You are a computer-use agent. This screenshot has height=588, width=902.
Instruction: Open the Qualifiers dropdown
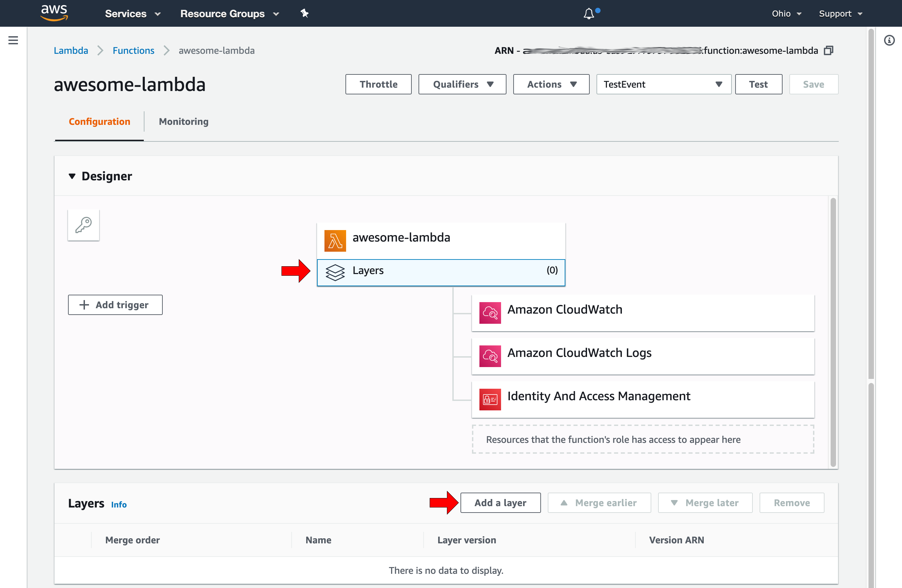(x=462, y=84)
